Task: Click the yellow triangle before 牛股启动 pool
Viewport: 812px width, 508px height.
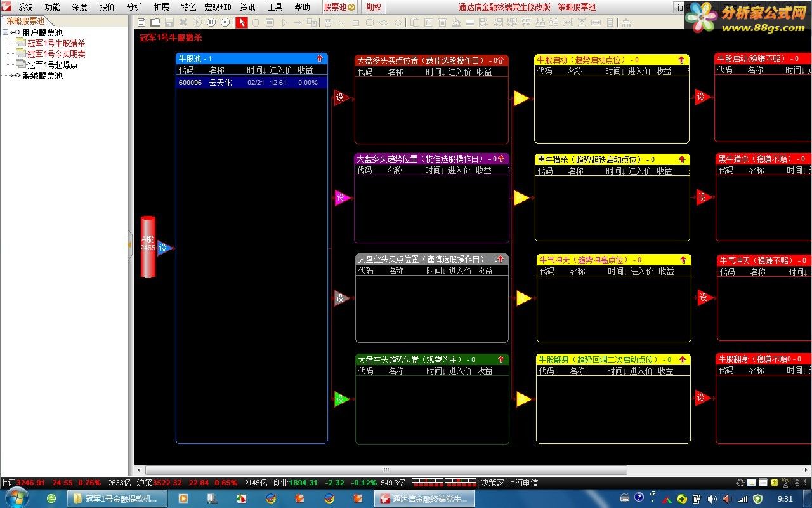Action: point(521,98)
